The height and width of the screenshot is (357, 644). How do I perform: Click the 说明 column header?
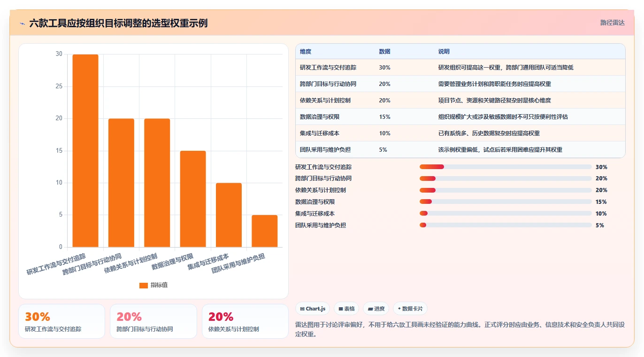[444, 52]
